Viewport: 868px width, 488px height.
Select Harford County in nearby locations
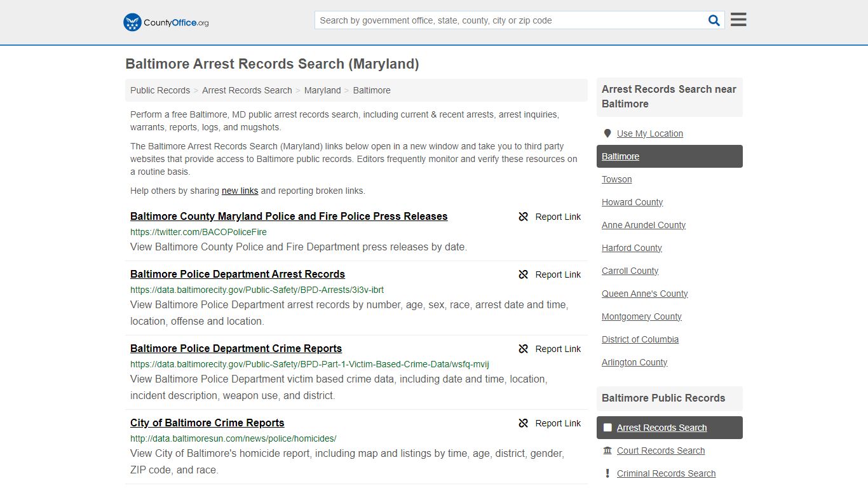(x=632, y=248)
